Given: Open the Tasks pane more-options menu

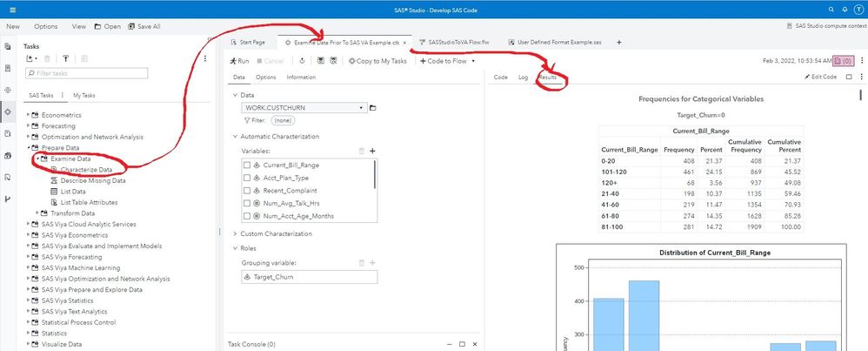Looking at the screenshot, I should [x=205, y=58].
